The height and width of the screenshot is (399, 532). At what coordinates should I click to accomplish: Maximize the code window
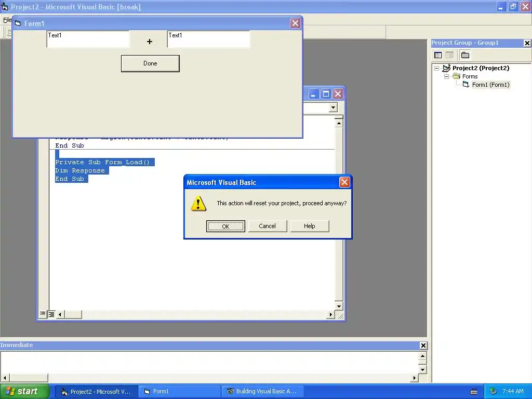pos(326,94)
